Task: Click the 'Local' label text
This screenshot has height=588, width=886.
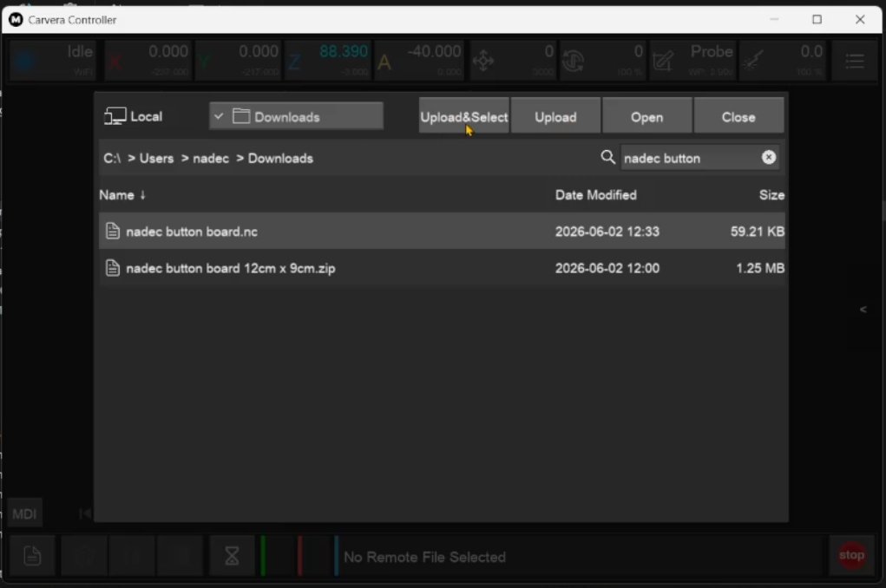Action: pyautogui.click(x=147, y=116)
